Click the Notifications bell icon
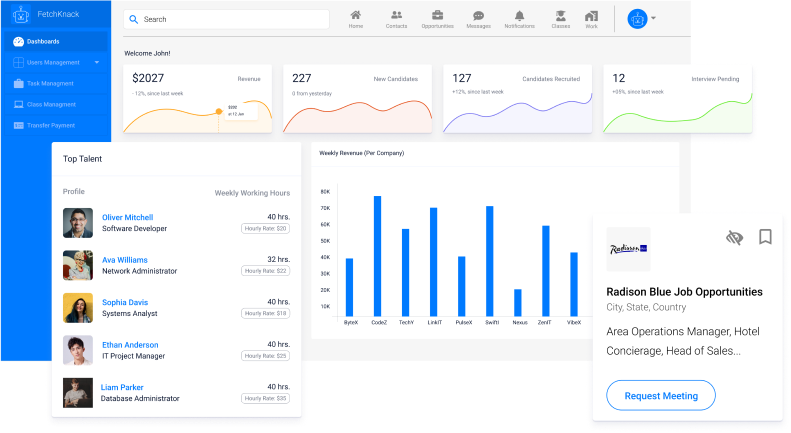This screenshot has width=791, height=433. coord(519,16)
